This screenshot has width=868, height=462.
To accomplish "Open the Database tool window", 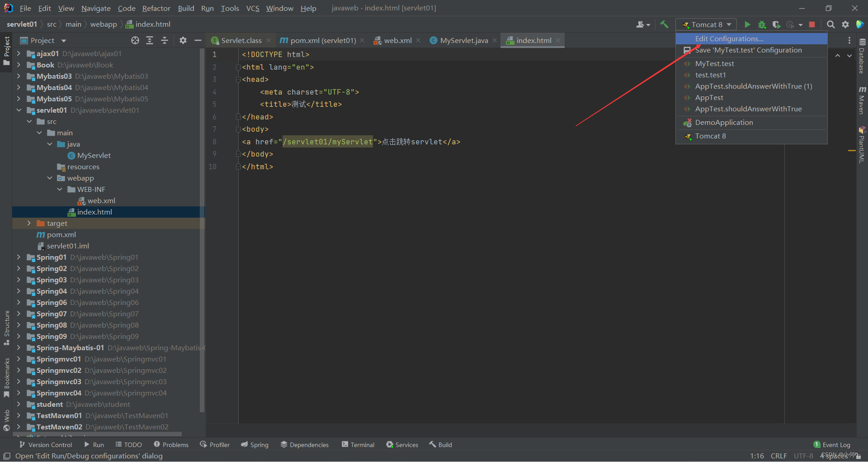I will coord(862,56).
